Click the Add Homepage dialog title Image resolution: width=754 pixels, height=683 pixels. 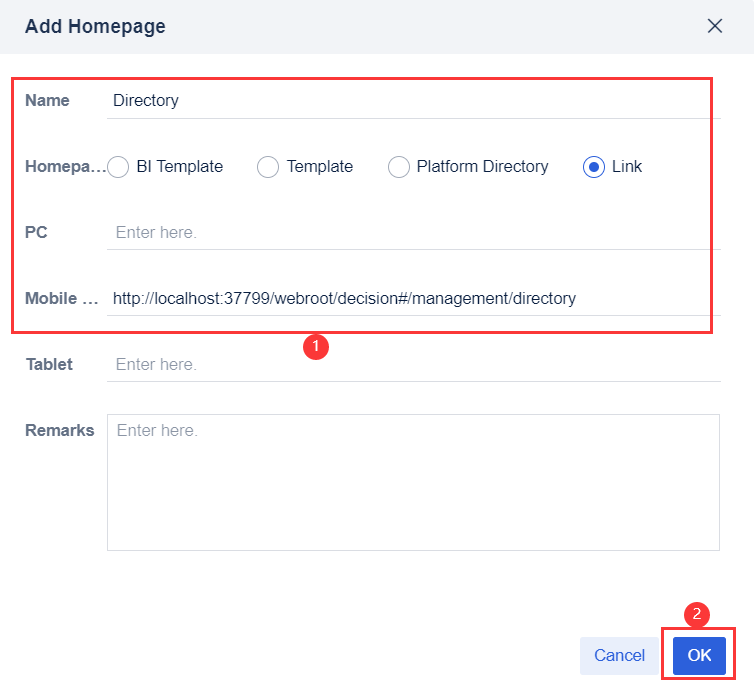tap(95, 26)
